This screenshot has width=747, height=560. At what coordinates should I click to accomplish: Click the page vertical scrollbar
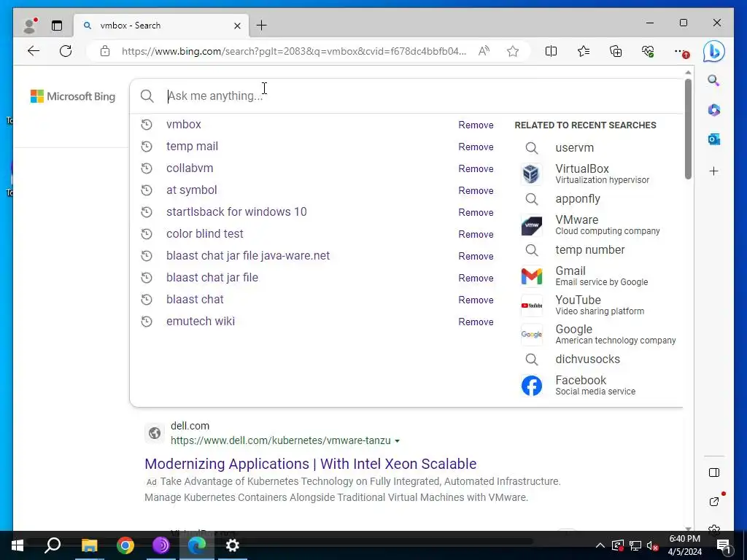[688, 130]
